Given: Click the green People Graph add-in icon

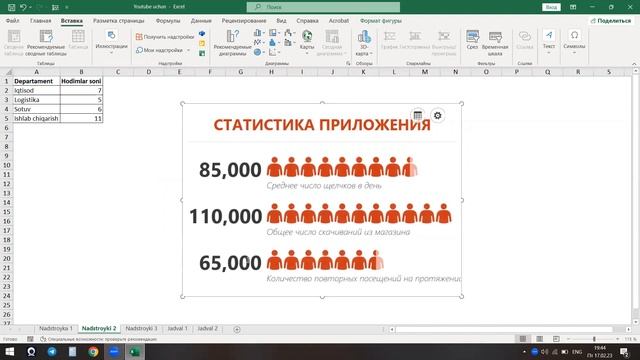Looking at the screenshot, I should tap(202, 53).
